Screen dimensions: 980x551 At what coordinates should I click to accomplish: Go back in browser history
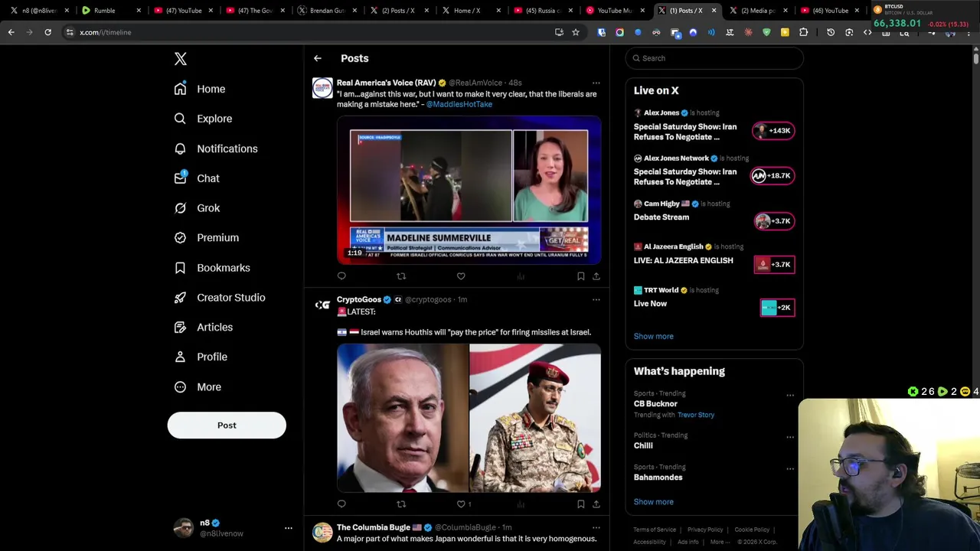coord(11,32)
